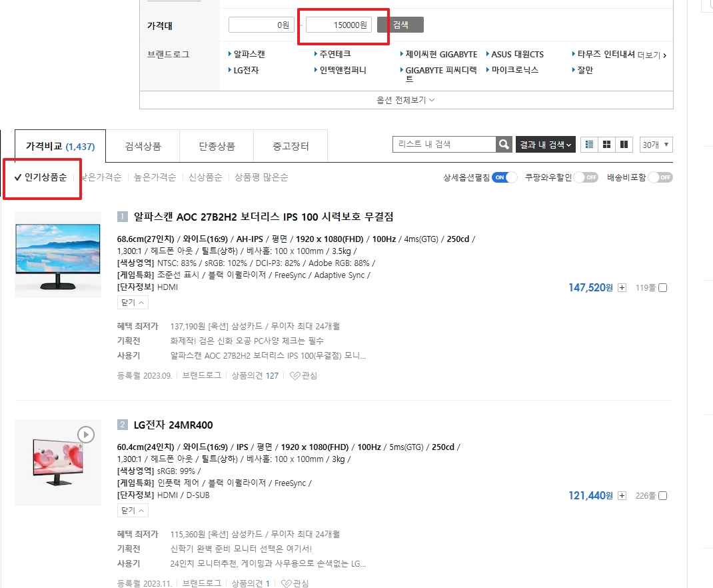
Task: Open 사용기 link 알파스캔 AOC 27B2H2 보더리스
Action: 268,355
